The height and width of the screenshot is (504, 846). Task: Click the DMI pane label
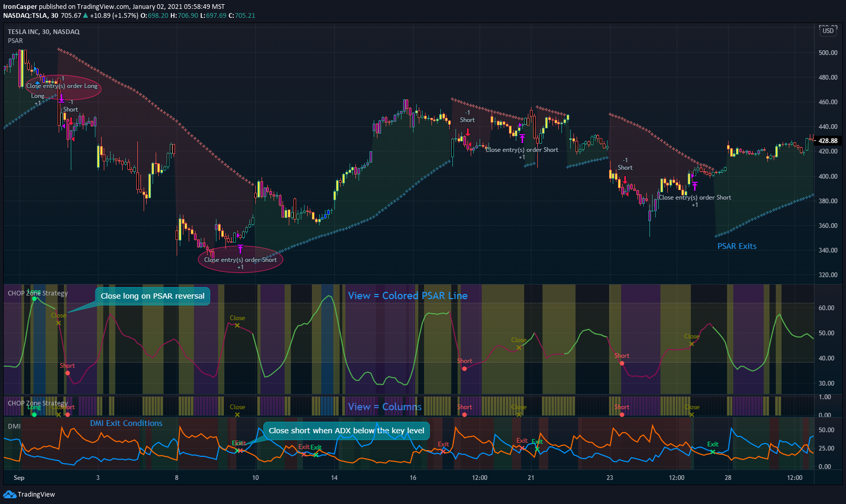[x=14, y=426]
